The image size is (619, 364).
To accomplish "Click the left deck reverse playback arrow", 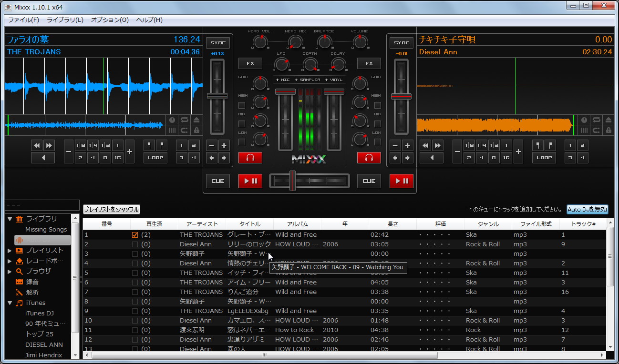I will (43, 158).
